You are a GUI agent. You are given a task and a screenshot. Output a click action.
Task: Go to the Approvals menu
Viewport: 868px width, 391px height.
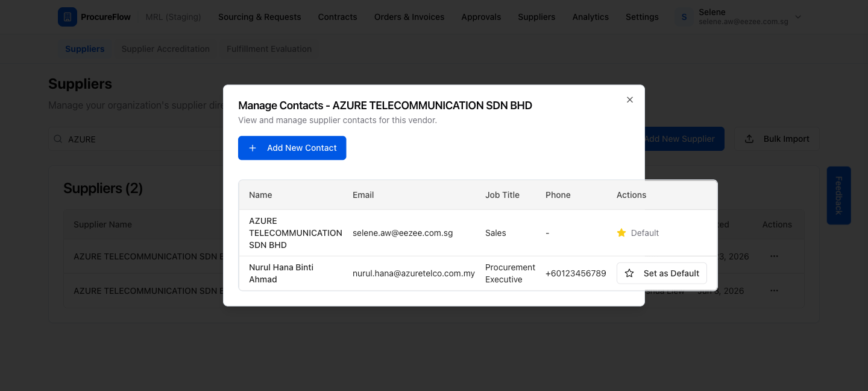coord(481,17)
